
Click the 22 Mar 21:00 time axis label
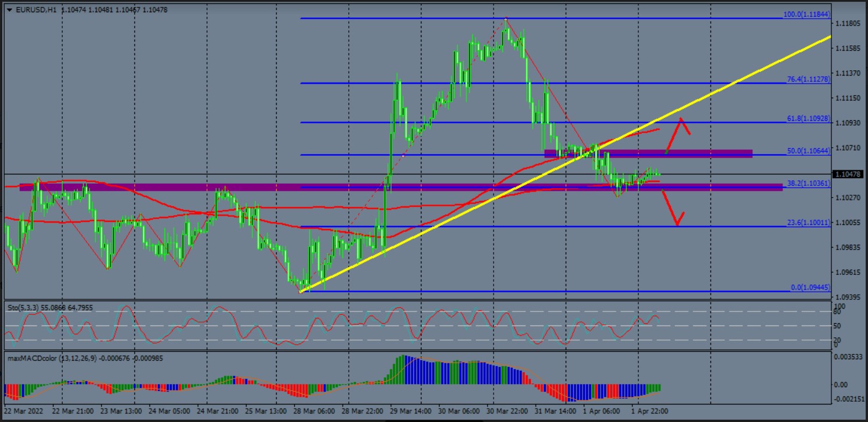tap(73, 411)
